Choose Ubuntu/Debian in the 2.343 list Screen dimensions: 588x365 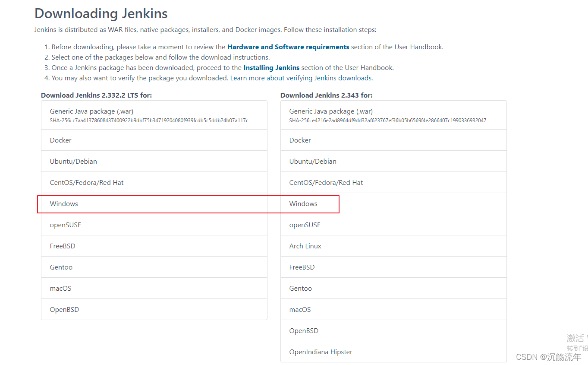click(393, 162)
